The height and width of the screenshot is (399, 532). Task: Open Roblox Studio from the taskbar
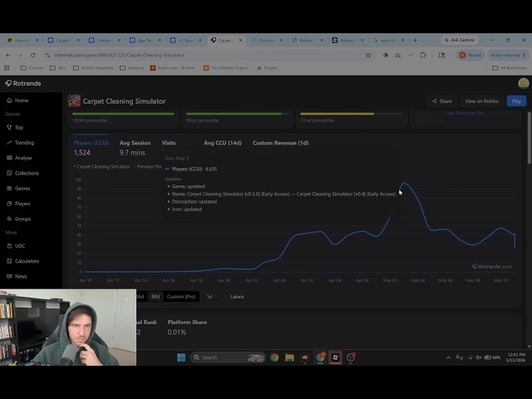coord(335,357)
